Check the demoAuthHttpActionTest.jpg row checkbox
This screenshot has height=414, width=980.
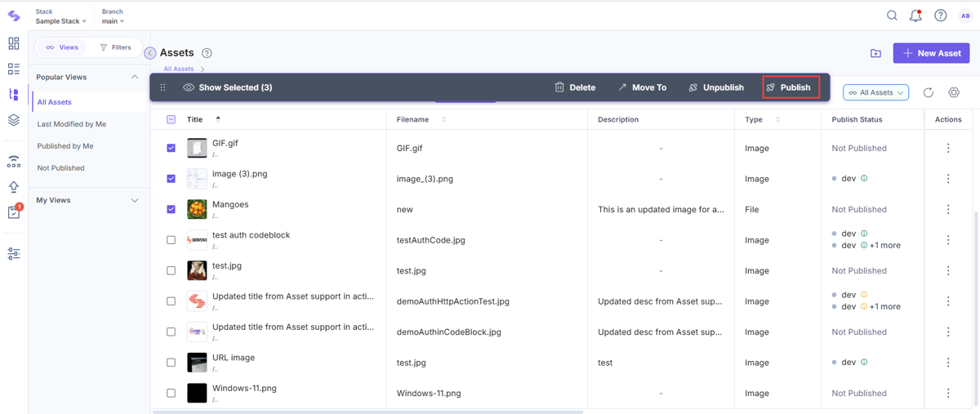point(171,301)
